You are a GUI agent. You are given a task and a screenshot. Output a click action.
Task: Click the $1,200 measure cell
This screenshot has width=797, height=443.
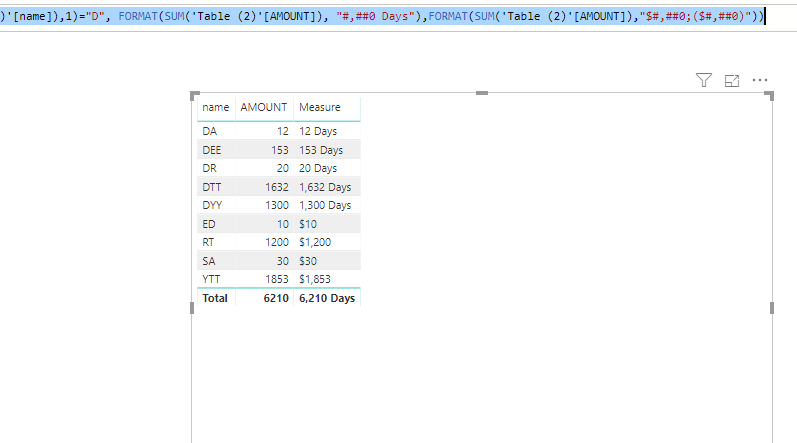pyautogui.click(x=315, y=242)
